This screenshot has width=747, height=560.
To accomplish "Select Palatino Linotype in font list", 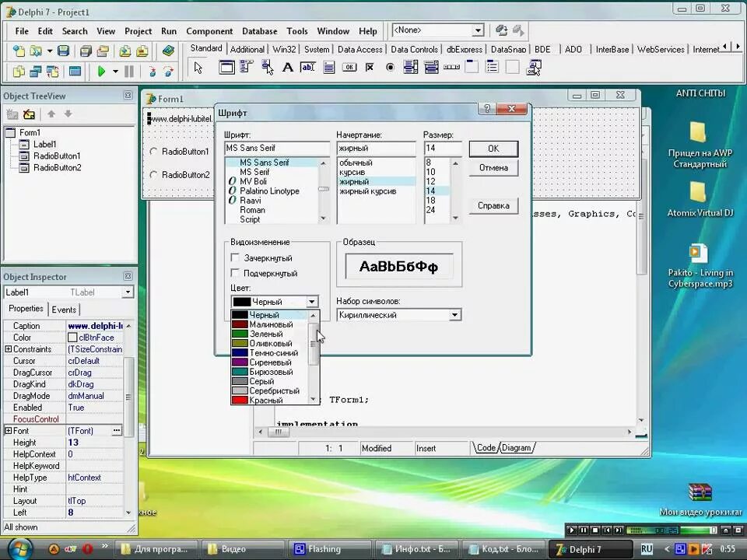I will click(269, 191).
